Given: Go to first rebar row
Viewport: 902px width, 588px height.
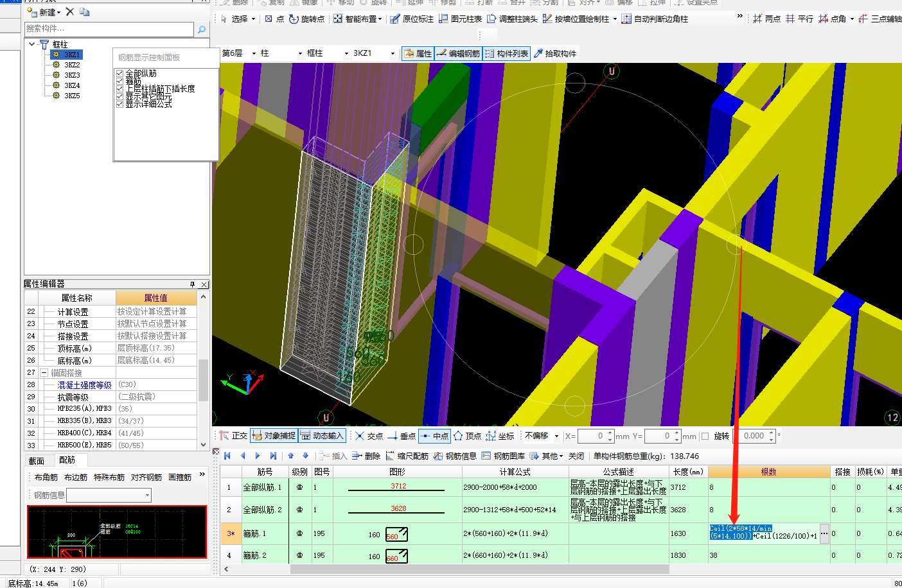Looking at the screenshot, I should point(227,456).
